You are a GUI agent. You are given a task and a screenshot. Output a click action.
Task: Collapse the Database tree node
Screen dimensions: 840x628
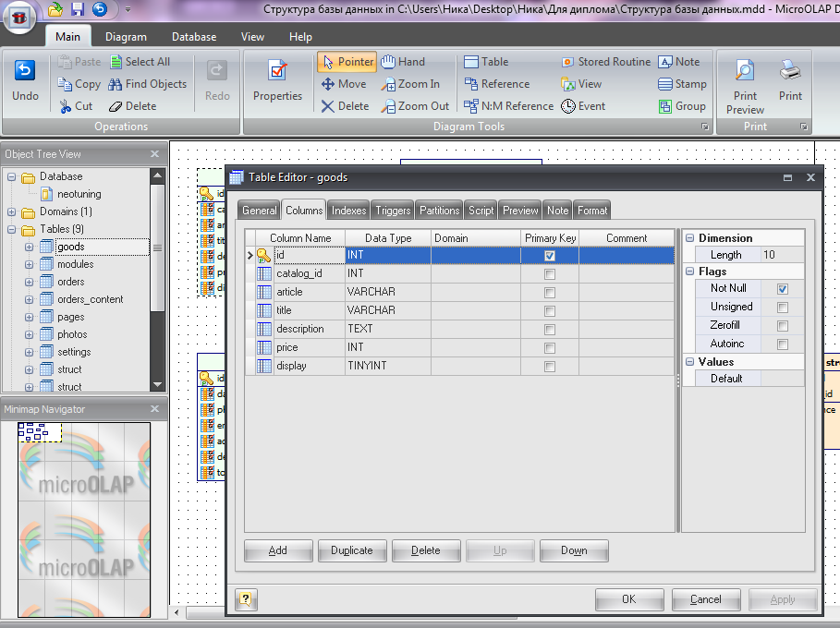point(11,176)
